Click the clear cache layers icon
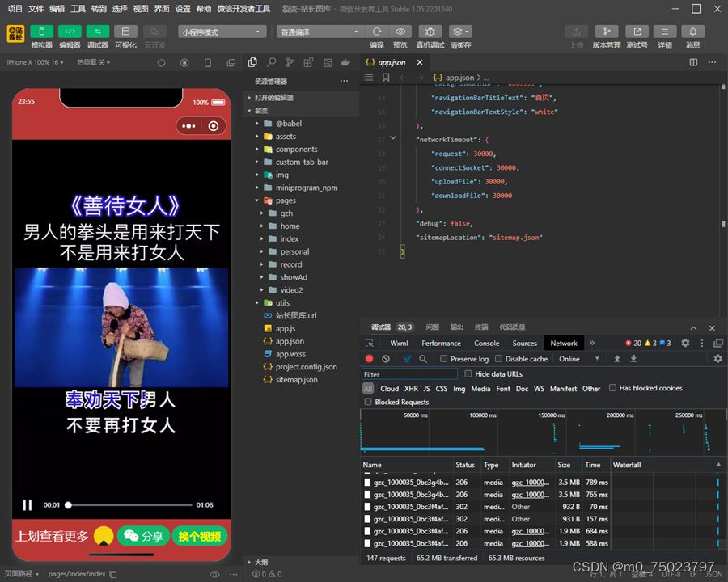Viewport: 728px width, 582px height. pyautogui.click(x=460, y=32)
